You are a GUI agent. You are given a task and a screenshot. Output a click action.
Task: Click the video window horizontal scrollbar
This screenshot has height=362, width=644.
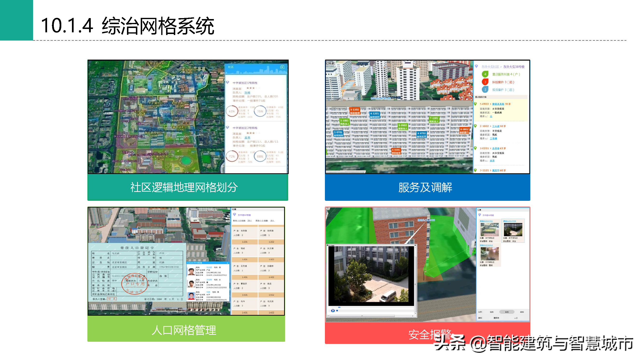362,316
